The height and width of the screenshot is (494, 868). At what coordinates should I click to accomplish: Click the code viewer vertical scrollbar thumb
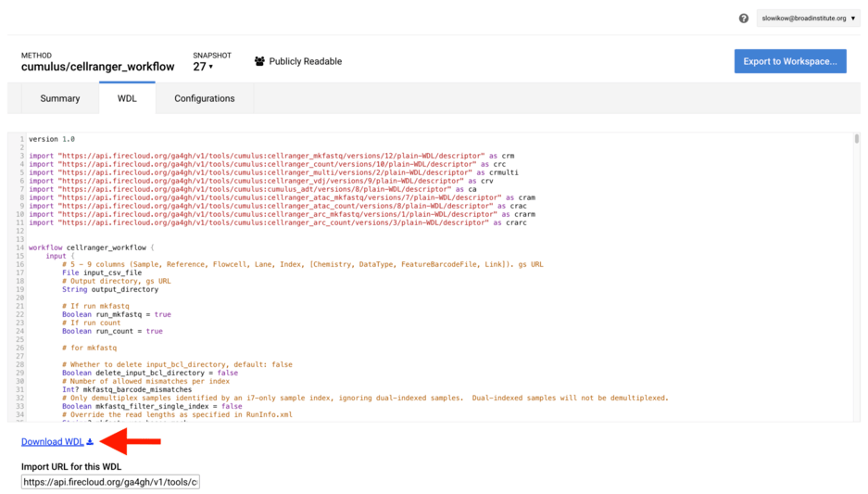856,139
